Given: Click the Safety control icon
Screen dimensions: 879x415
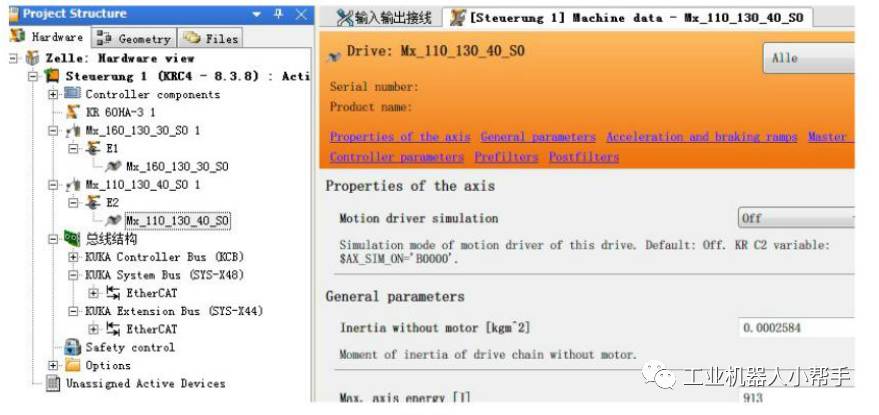Looking at the screenshot, I should pyautogui.click(x=73, y=347).
